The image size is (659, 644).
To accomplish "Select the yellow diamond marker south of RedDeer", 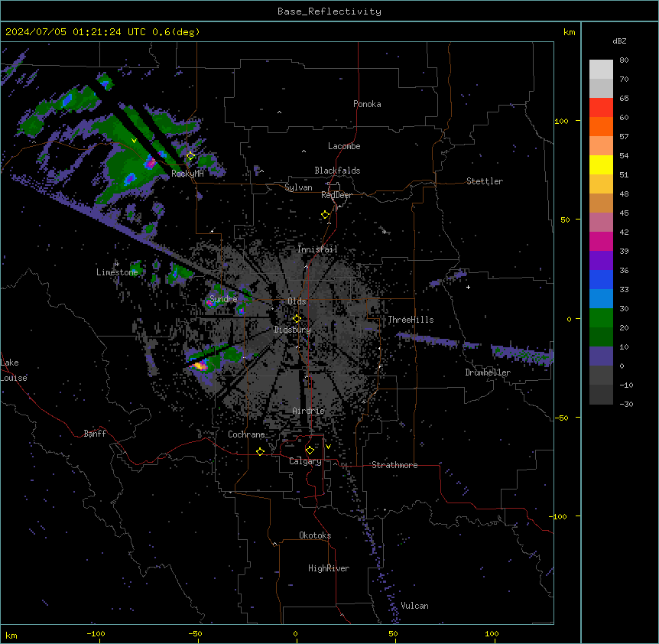I will [325, 214].
